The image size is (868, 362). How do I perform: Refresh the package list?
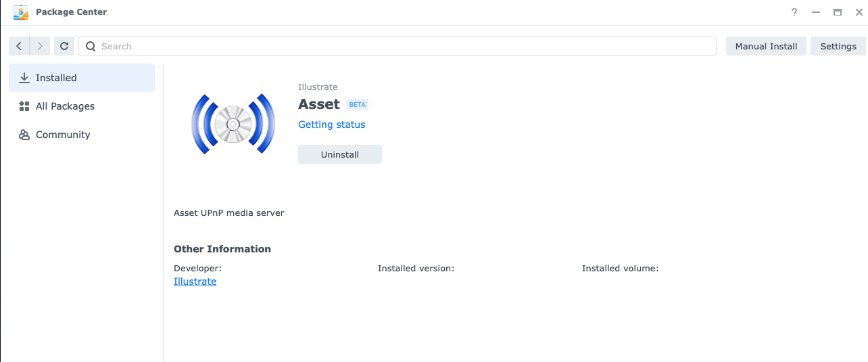pos(64,46)
